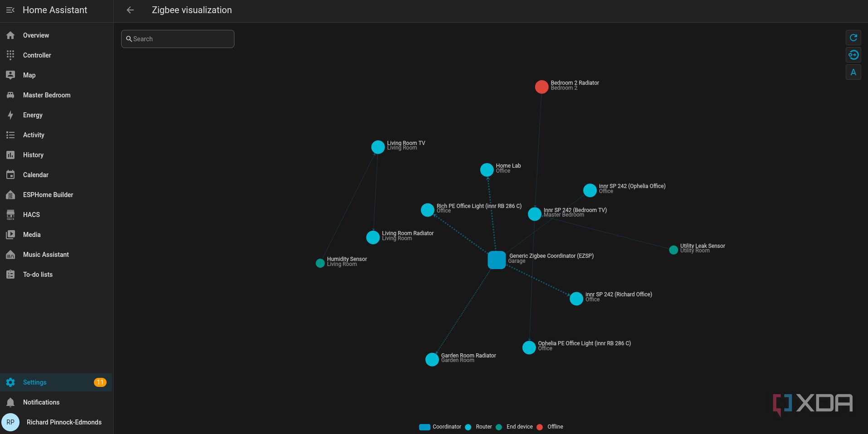The image size is (868, 434).
Task: Go back using the arrow next to Zigbee visualization
Action: tap(130, 10)
